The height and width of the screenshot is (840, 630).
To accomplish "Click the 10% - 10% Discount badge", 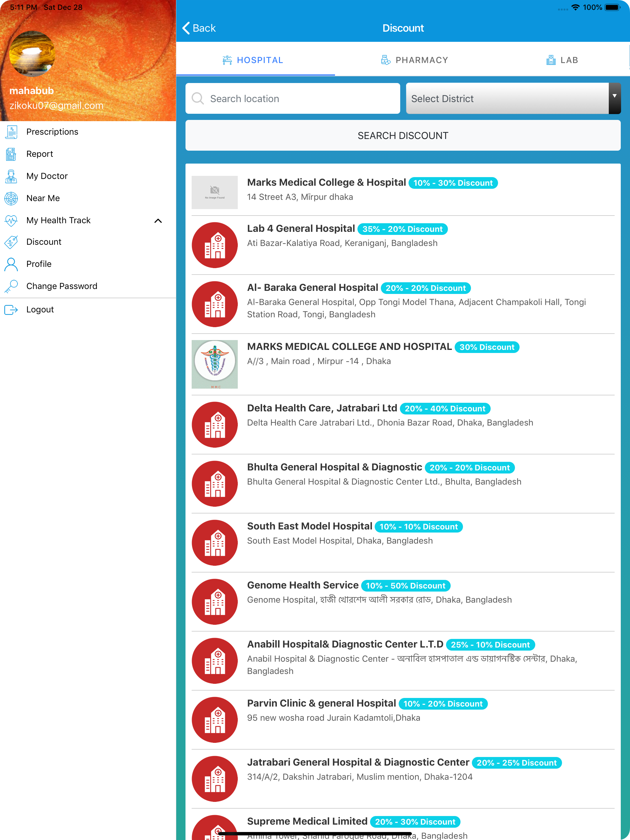I will 419,527.
